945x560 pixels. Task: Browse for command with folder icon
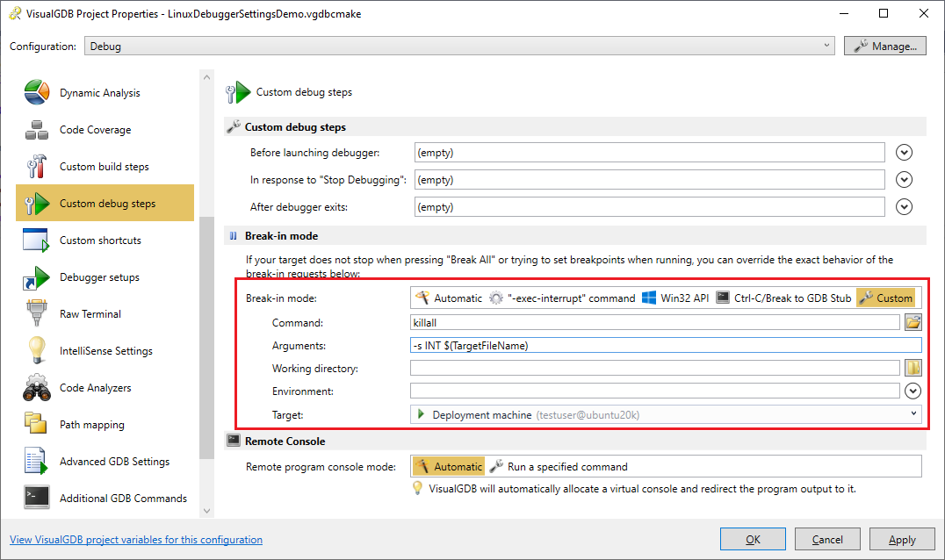pos(913,322)
